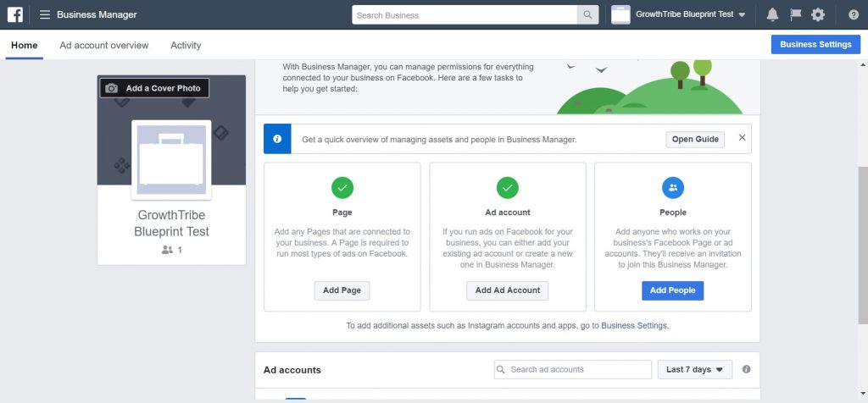
Task: Click the Add Page button
Action: click(x=342, y=290)
